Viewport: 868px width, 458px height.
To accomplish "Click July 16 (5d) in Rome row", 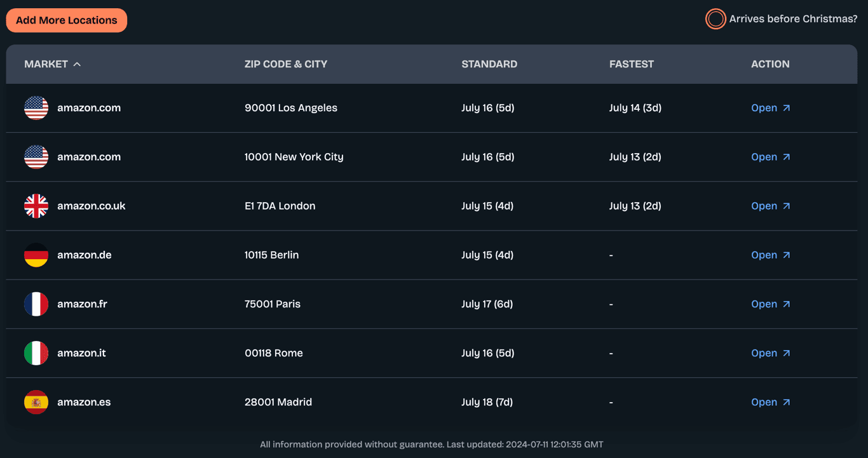I will [488, 353].
